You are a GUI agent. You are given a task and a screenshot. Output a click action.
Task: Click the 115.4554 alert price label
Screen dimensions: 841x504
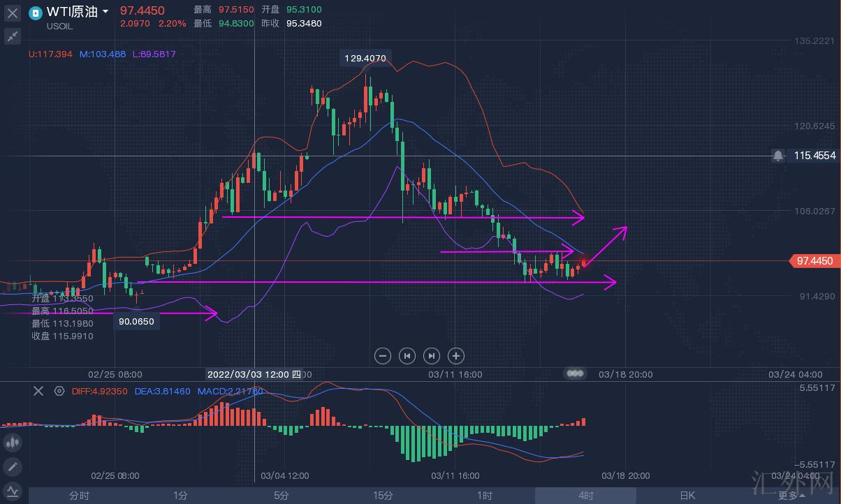coord(815,156)
